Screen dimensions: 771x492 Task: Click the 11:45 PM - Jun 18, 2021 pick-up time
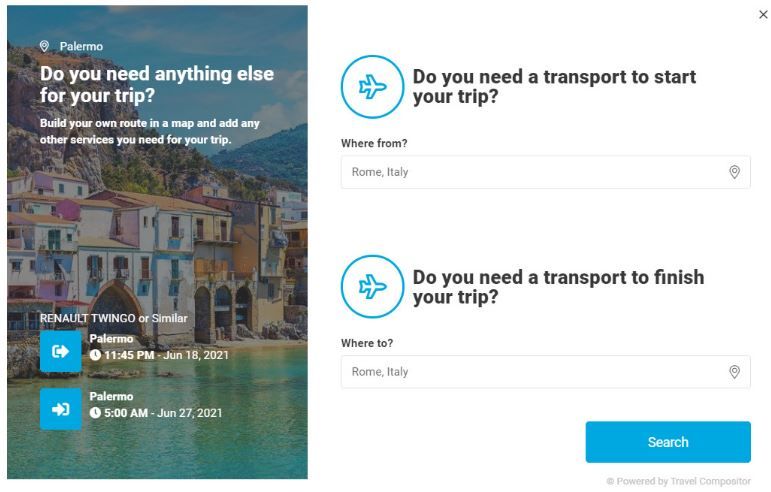(x=166, y=355)
